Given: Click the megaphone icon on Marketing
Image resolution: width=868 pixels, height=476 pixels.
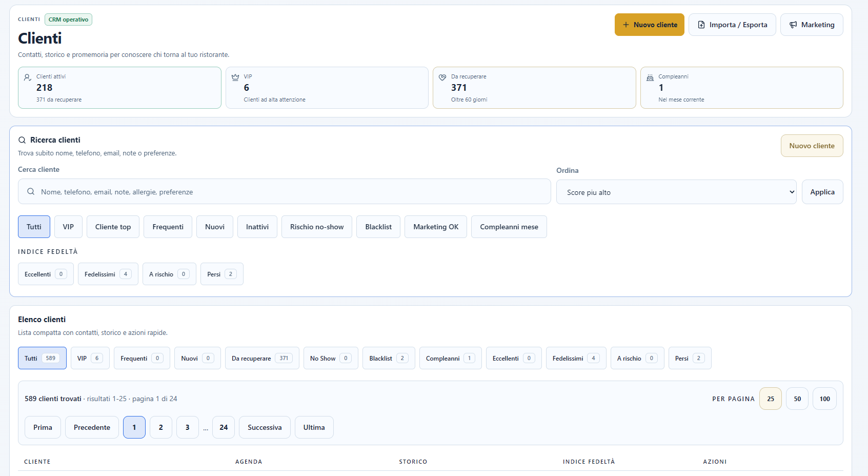Looking at the screenshot, I should (x=793, y=25).
